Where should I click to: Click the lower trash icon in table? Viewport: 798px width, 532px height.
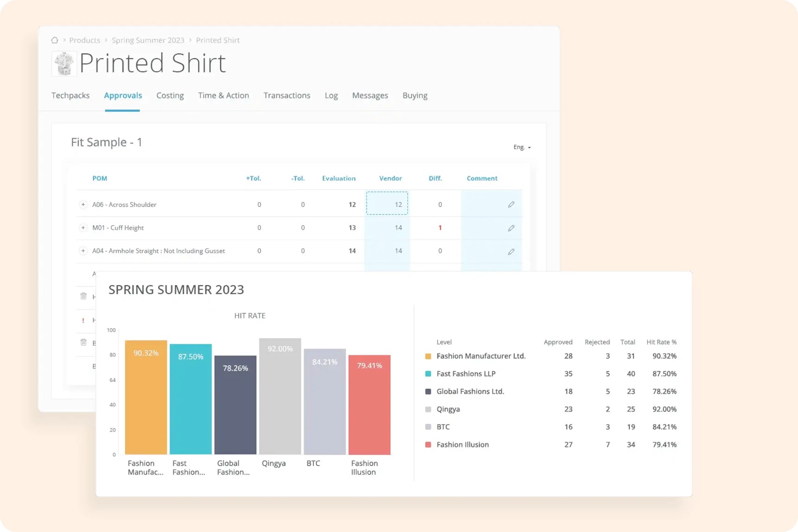(83, 342)
